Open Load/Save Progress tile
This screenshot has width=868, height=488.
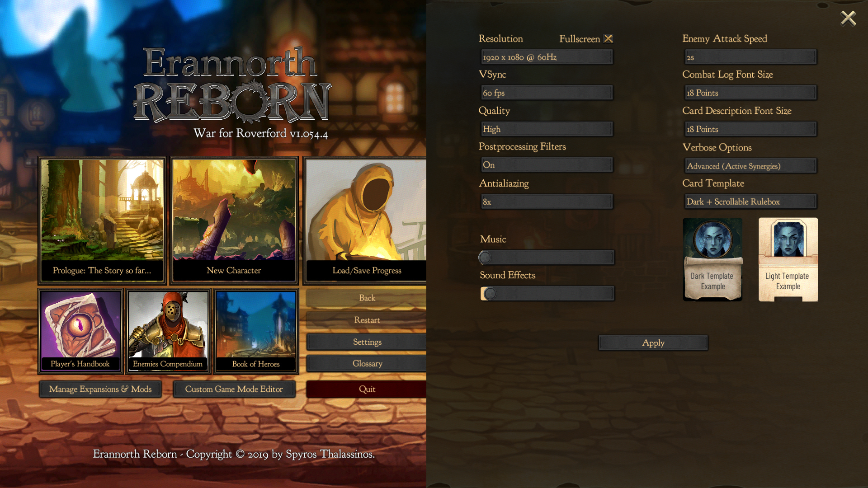click(366, 220)
